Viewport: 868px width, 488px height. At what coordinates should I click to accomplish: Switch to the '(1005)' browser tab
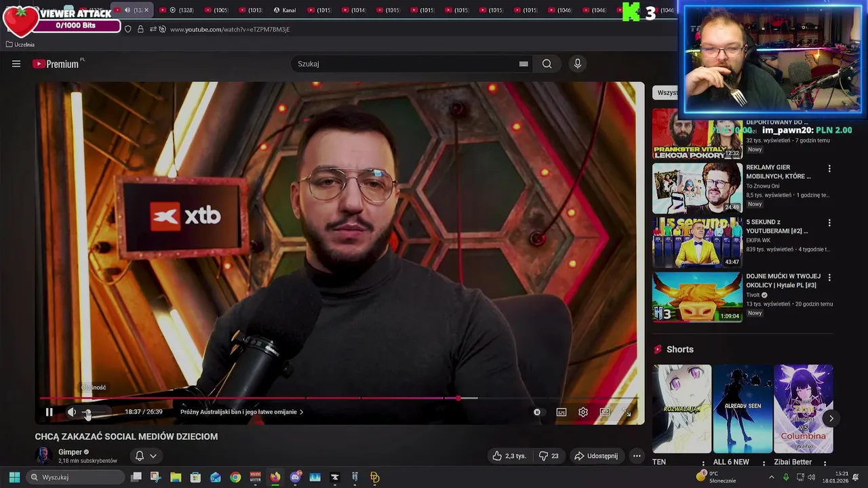[214, 10]
